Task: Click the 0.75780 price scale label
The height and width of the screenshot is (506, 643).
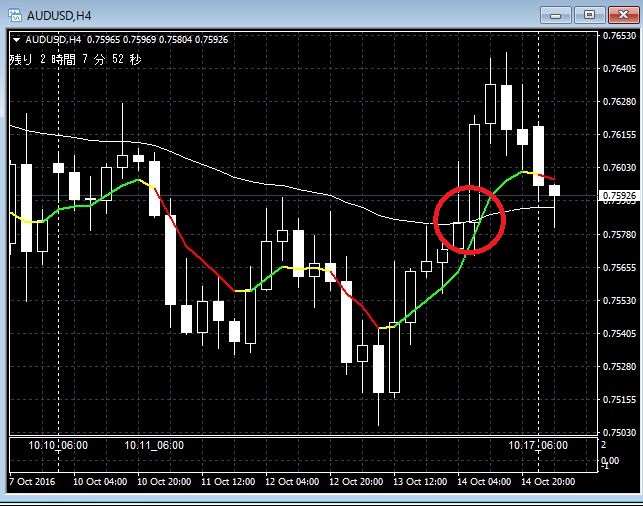Action: pos(619,235)
